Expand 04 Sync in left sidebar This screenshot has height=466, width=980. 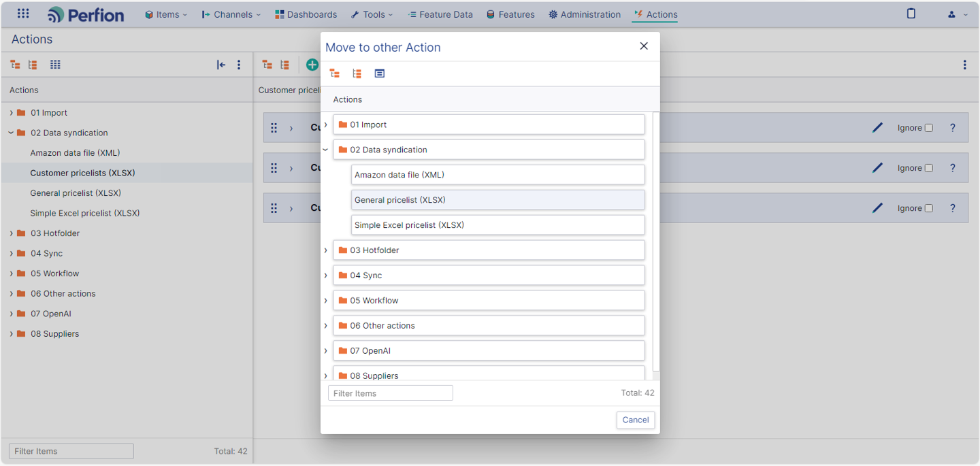click(x=11, y=254)
